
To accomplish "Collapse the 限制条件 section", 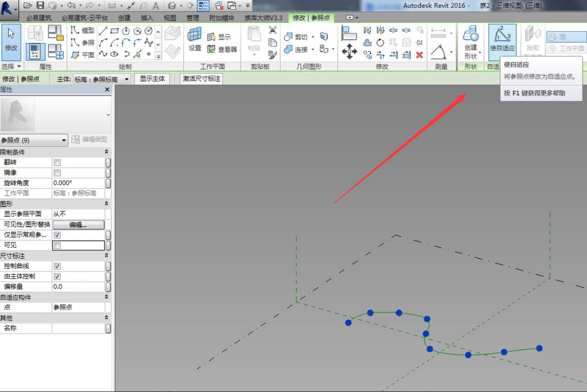I will pyautogui.click(x=106, y=152).
